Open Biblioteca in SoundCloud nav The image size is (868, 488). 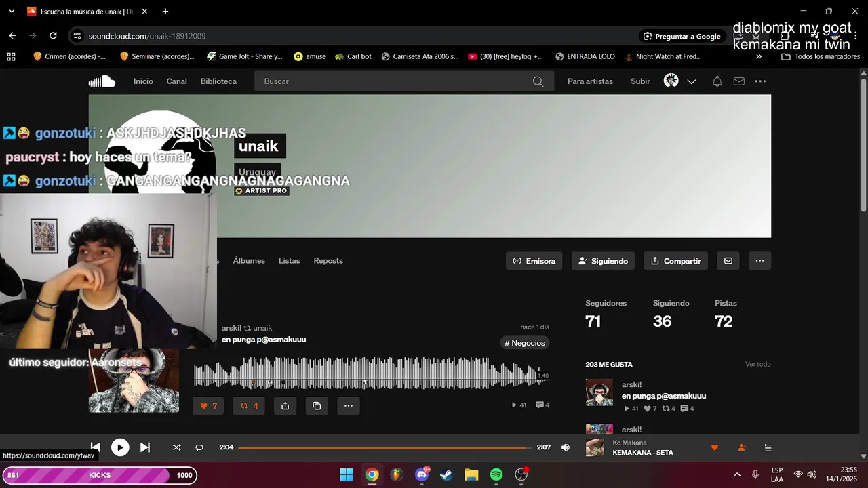(218, 81)
